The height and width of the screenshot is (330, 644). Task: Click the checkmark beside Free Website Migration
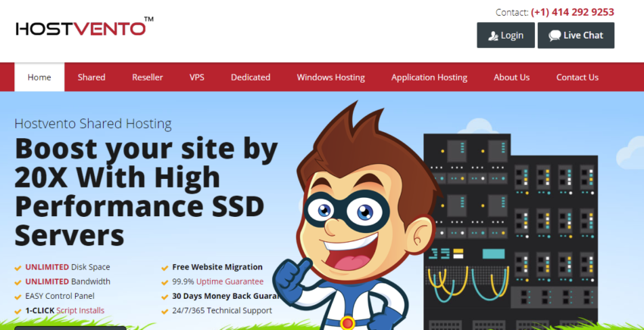click(x=164, y=268)
